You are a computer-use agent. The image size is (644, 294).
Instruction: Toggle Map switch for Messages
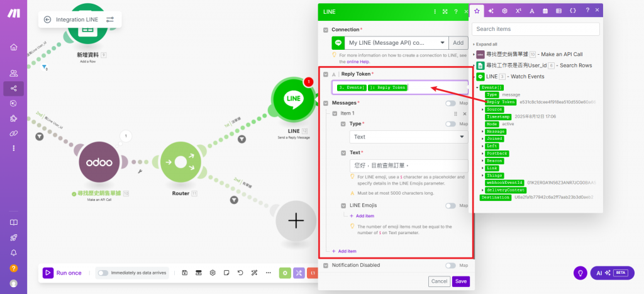(x=450, y=103)
